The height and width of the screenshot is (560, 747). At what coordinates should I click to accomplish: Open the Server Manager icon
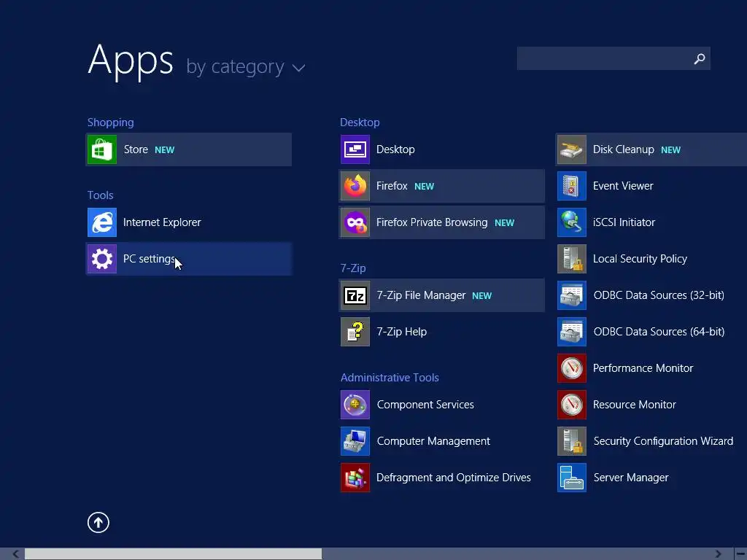click(572, 478)
